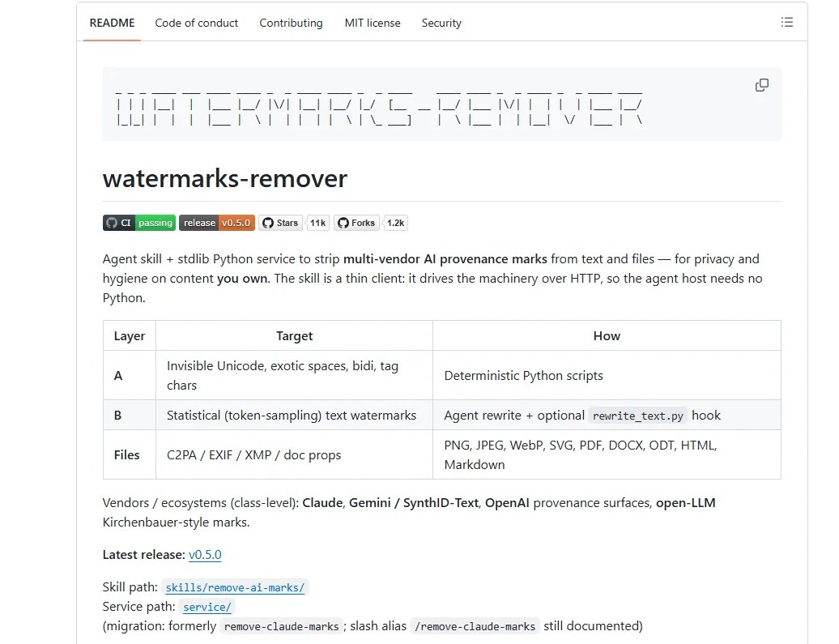Click 'PNG, JPEG, WebP, SVG' formats cell
This screenshot has width=839, height=644.
(x=607, y=454)
